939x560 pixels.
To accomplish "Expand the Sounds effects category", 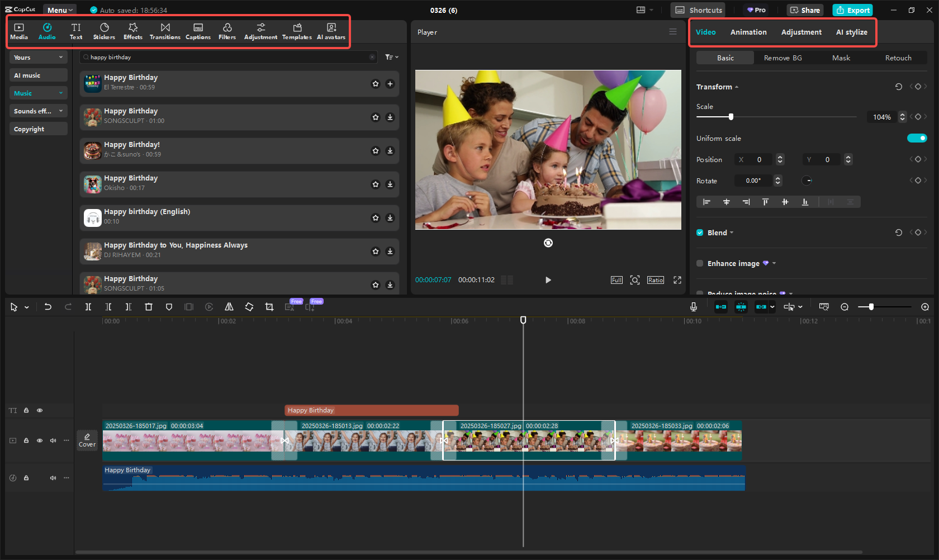I will coord(38,111).
